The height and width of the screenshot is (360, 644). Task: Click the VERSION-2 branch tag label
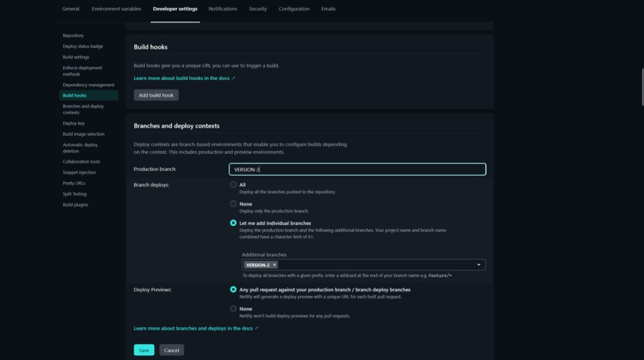[257, 265]
